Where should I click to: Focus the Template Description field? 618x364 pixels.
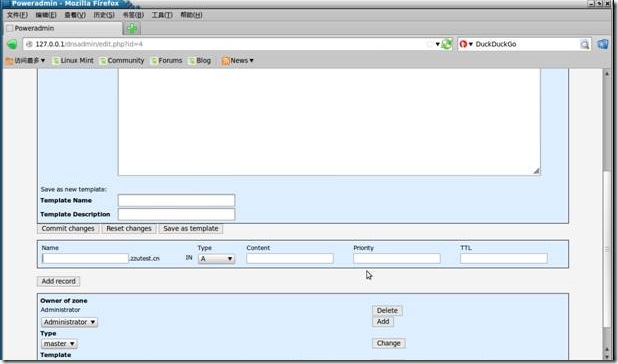coord(176,214)
